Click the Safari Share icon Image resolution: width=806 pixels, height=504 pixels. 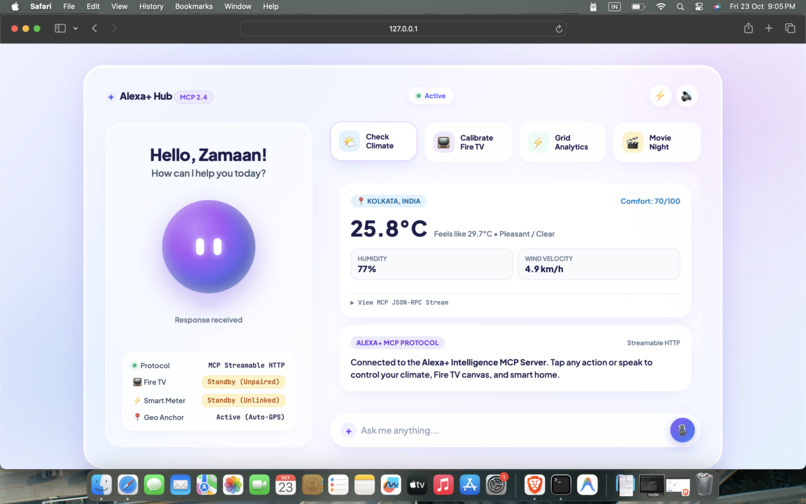[x=748, y=28]
